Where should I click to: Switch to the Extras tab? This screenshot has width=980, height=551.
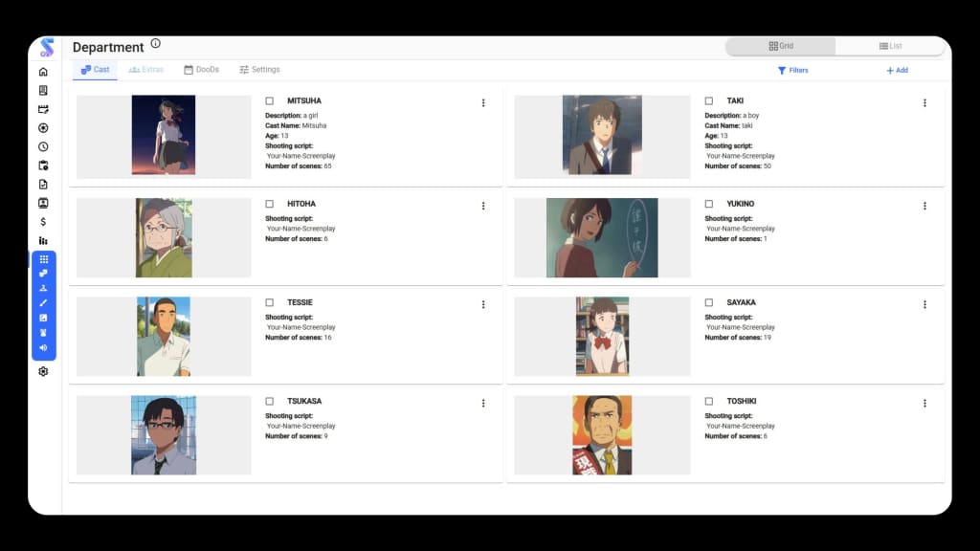pyautogui.click(x=145, y=69)
